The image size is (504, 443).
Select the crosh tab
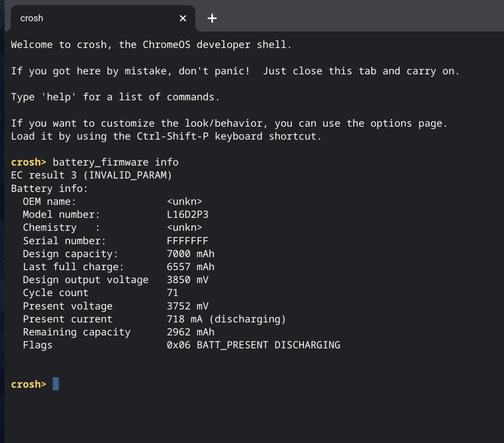pyautogui.click(x=86, y=18)
